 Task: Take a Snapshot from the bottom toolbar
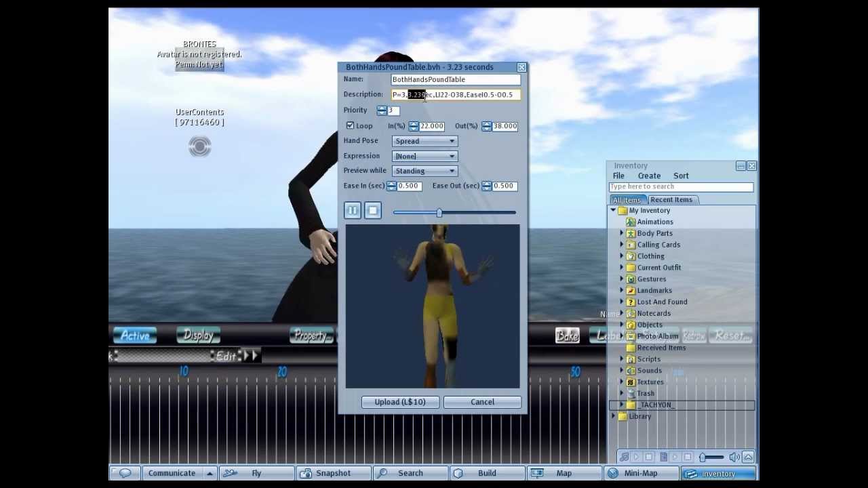[333, 473]
